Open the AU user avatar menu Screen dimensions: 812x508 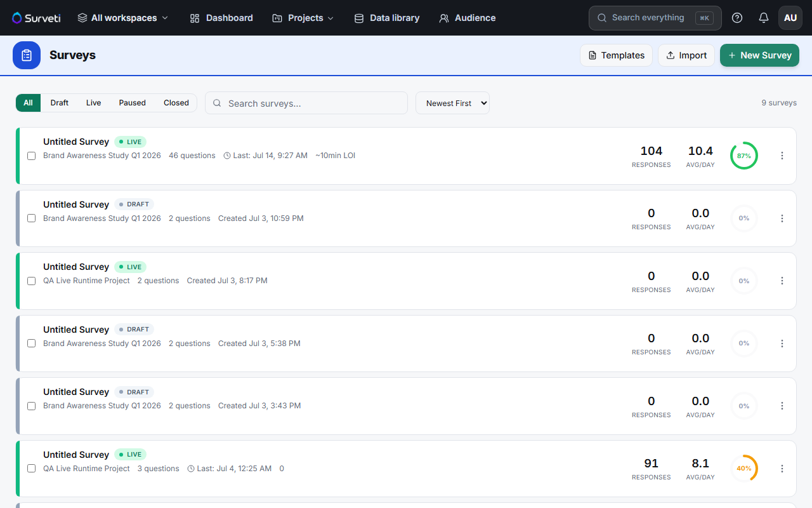pyautogui.click(x=790, y=18)
